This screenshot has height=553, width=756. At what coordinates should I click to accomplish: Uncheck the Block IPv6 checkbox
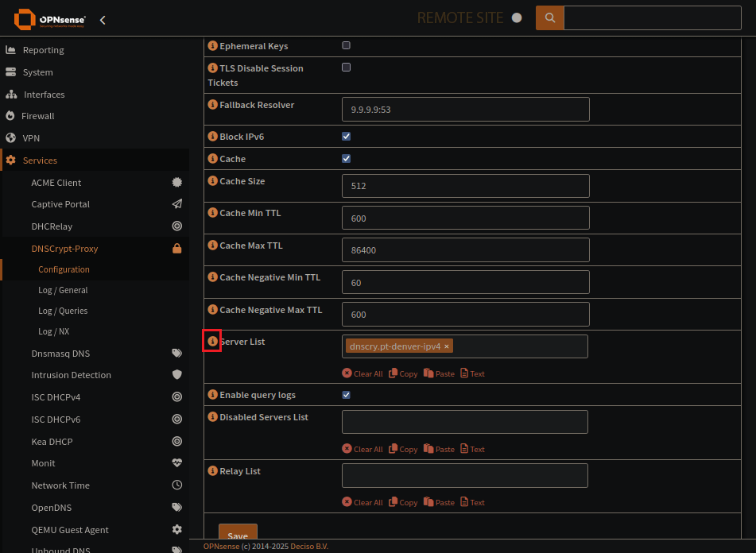tap(346, 137)
